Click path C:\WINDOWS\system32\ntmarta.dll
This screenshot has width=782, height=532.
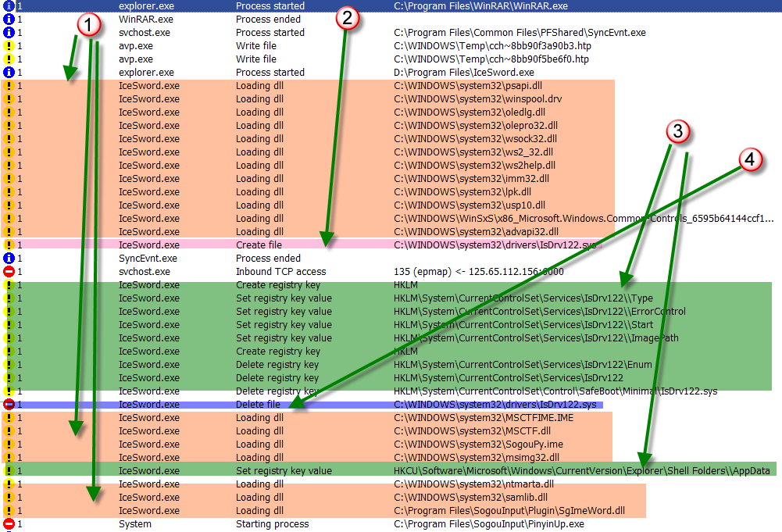coord(473,484)
